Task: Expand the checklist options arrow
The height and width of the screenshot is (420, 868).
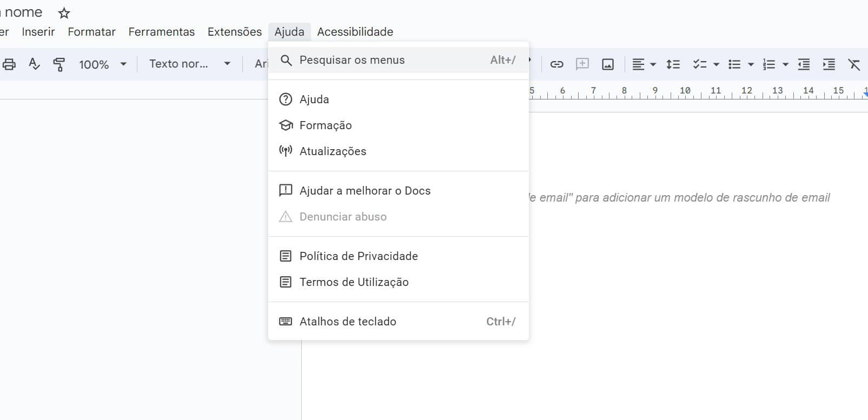Action: pyautogui.click(x=716, y=64)
